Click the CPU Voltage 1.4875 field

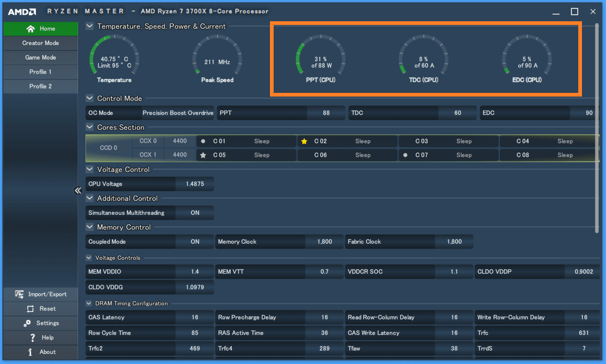click(195, 184)
